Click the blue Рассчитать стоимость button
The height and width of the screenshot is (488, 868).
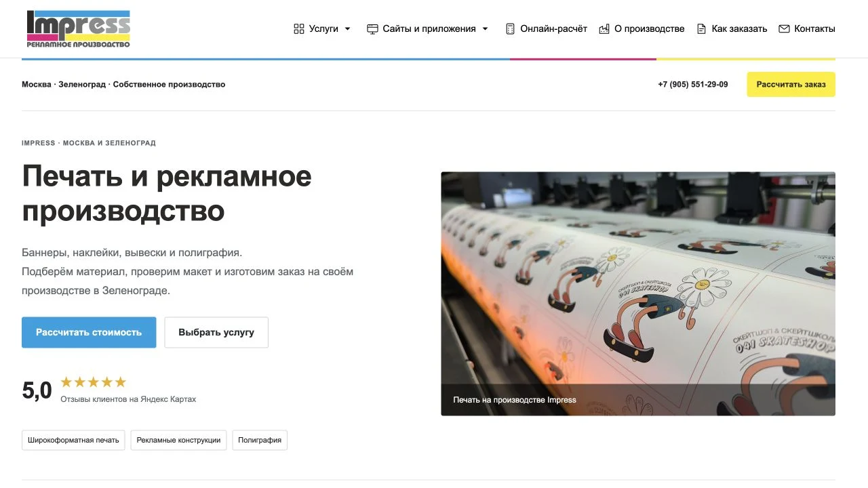click(x=89, y=333)
